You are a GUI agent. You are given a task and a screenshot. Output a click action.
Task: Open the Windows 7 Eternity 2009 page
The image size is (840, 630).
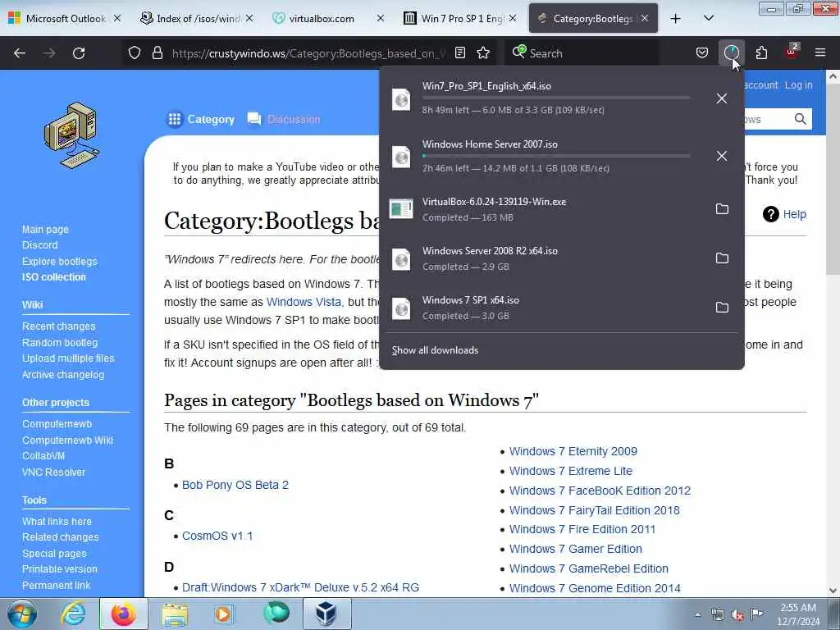[573, 451]
